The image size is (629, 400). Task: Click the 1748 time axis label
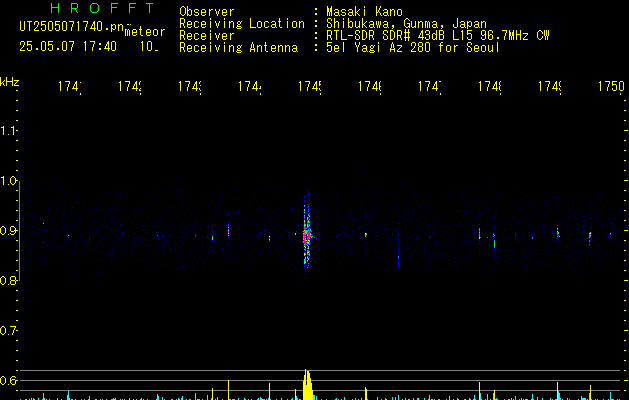point(489,86)
